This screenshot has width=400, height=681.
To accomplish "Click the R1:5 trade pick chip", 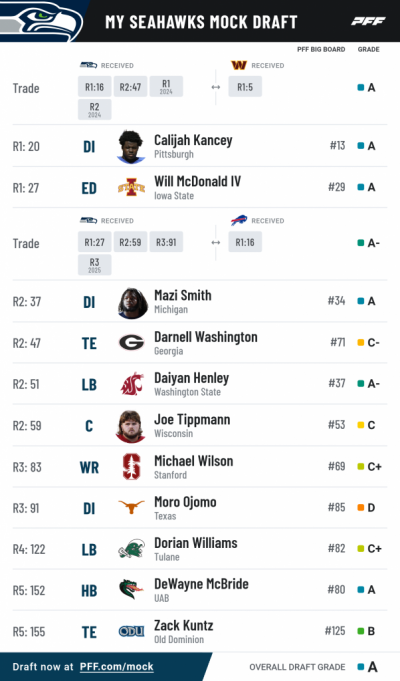I will coord(245,87).
